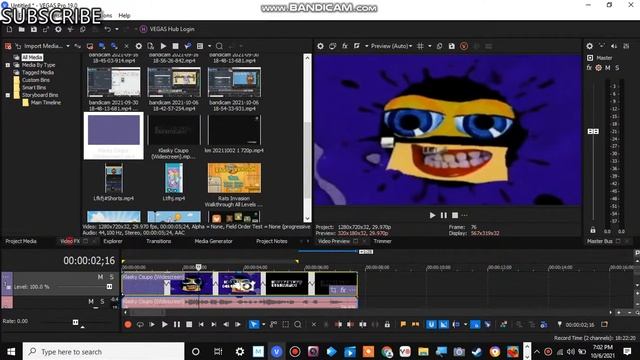Open Video Output FX in preview toolbar

coord(344,46)
